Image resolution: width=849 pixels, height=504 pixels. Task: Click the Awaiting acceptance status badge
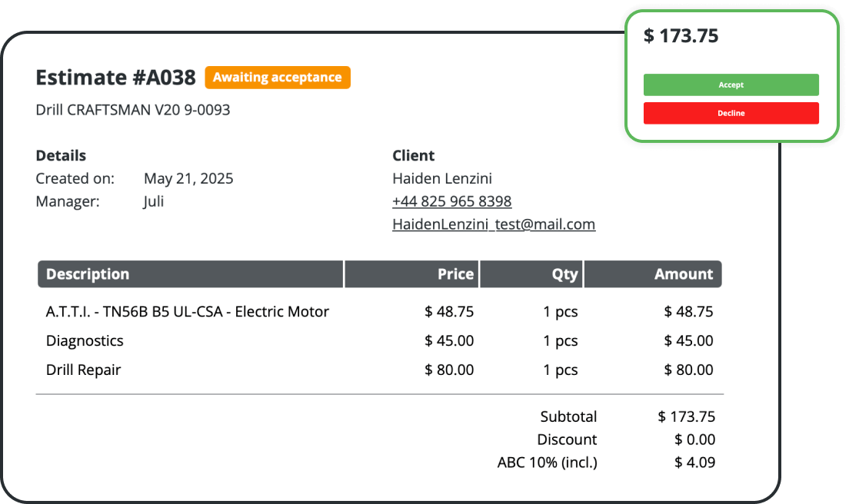(278, 78)
